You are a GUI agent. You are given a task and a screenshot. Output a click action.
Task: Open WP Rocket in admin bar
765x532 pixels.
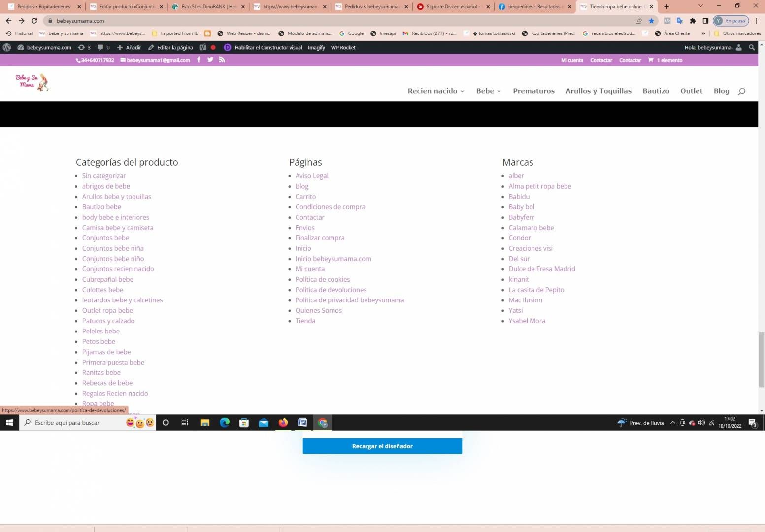[343, 47]
